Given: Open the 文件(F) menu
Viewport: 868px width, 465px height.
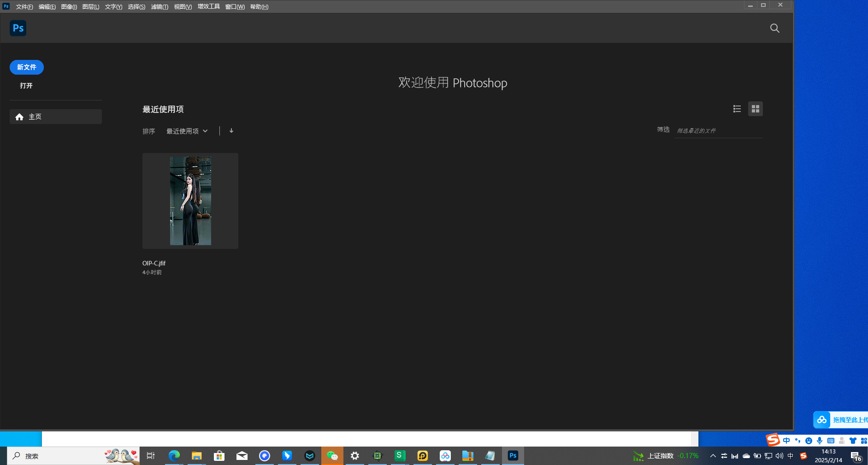Looking at the screenshot, I should click(x=24, y=7).
